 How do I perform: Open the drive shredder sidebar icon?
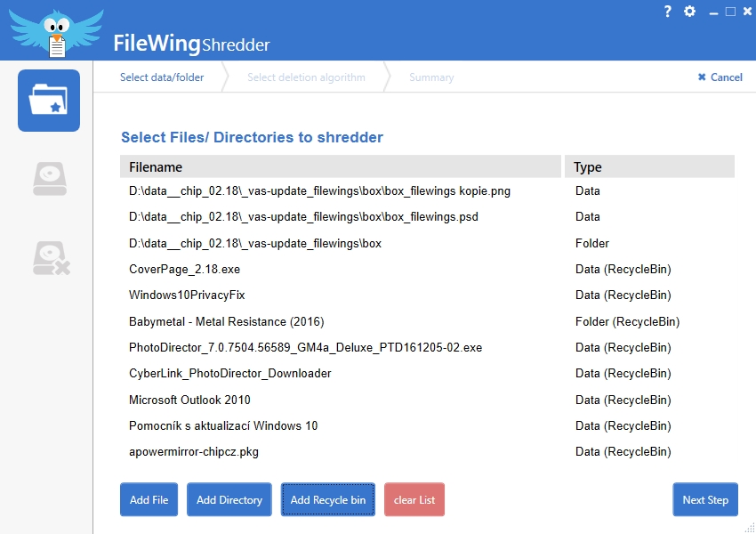click(x=50, y=179)
